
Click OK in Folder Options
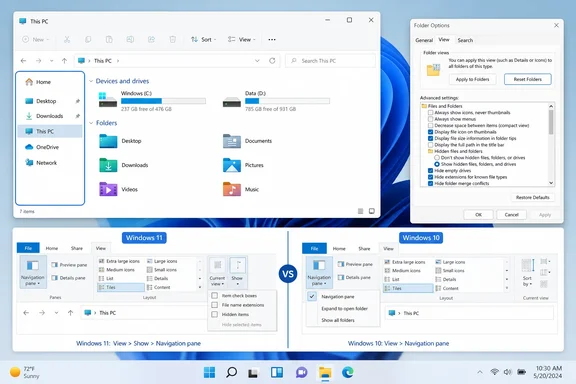478,215
